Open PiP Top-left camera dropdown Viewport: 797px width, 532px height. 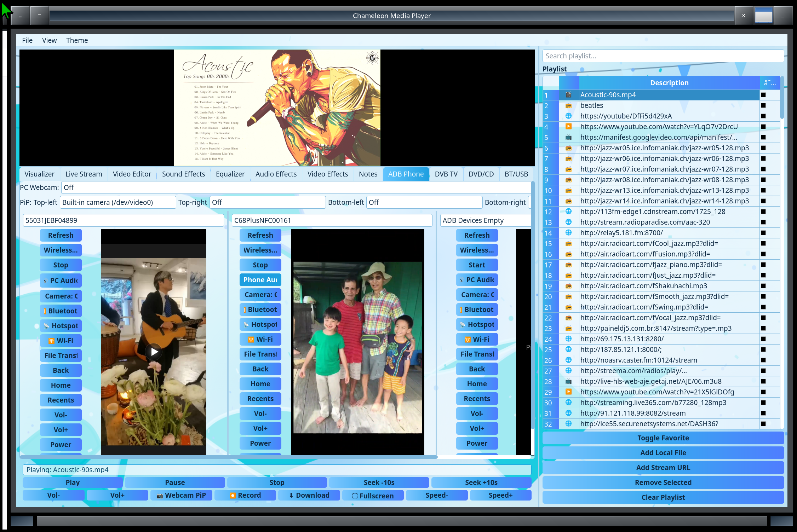pyautogui.click(x=118, y=202)
